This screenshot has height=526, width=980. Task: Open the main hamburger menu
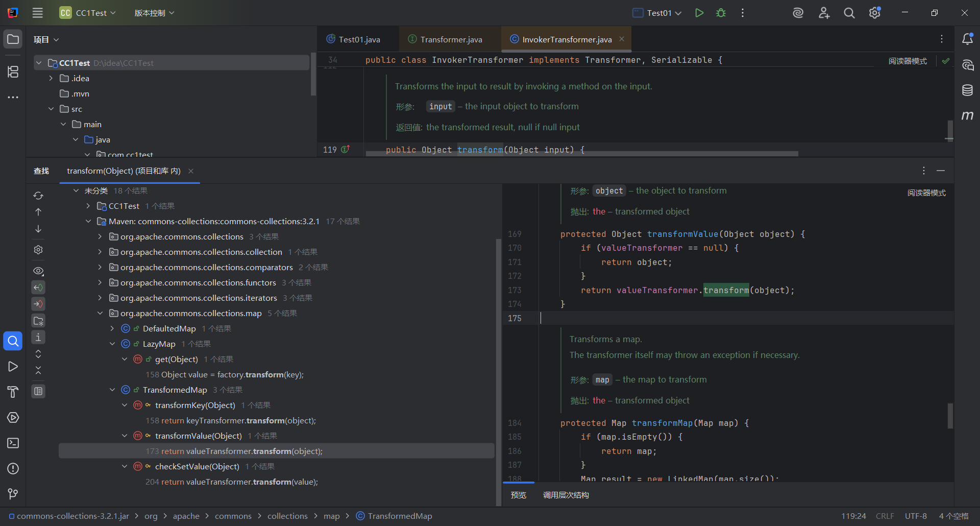[x=38, y=13]
